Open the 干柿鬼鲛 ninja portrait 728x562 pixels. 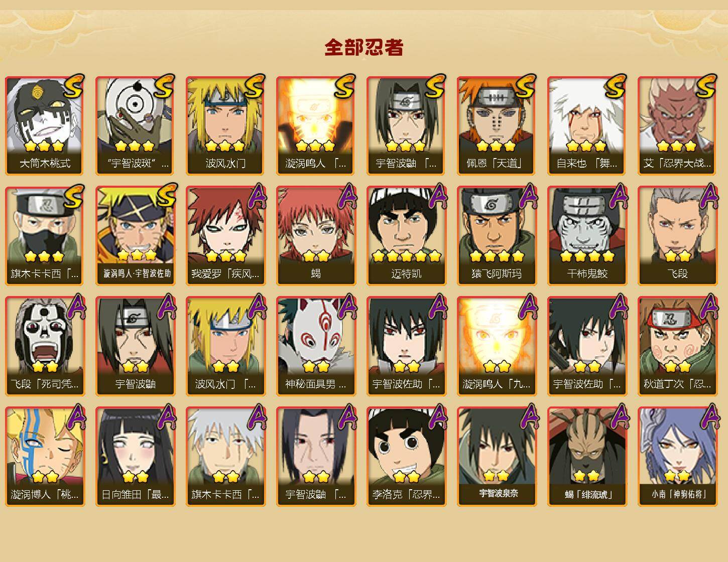(x=587, y=236)
